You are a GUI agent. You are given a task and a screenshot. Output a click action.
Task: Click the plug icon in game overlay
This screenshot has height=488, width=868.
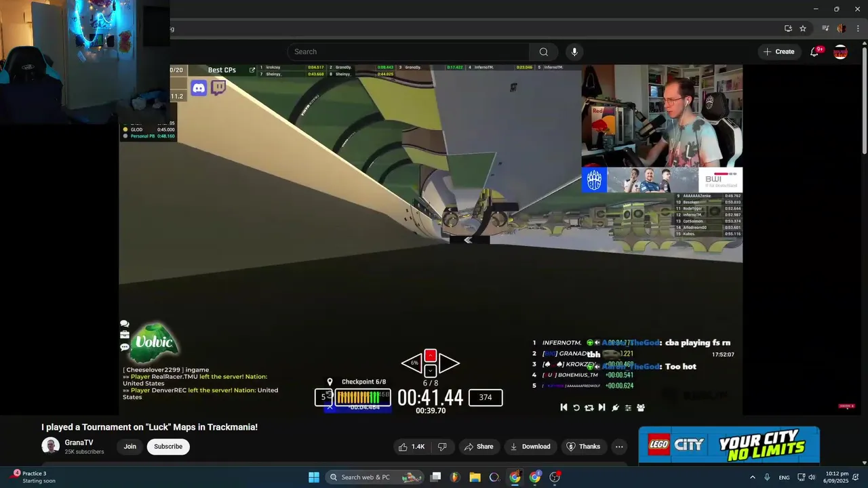[x=615, y=407]
